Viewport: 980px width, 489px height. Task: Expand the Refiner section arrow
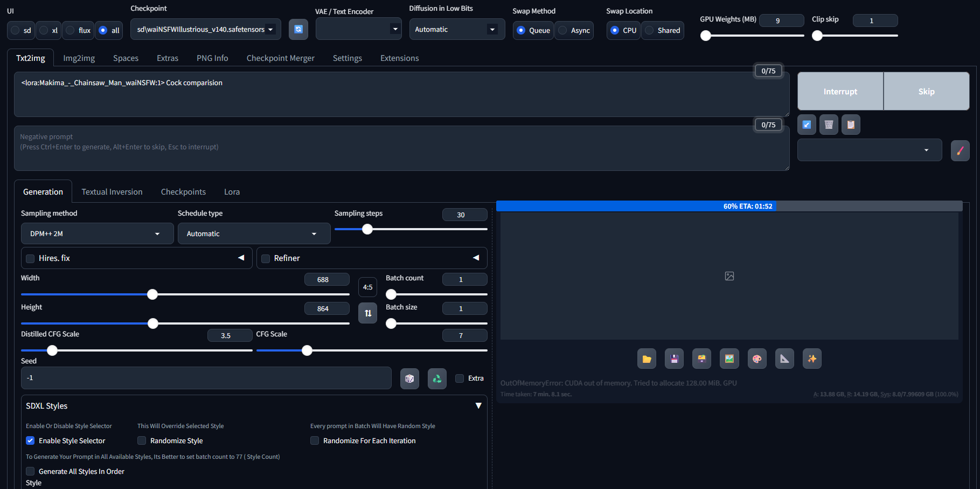click(x=476, y=258)
